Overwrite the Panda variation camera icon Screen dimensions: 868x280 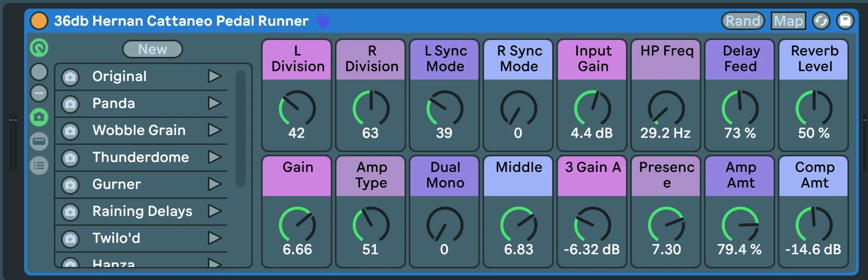click(70, 104)
